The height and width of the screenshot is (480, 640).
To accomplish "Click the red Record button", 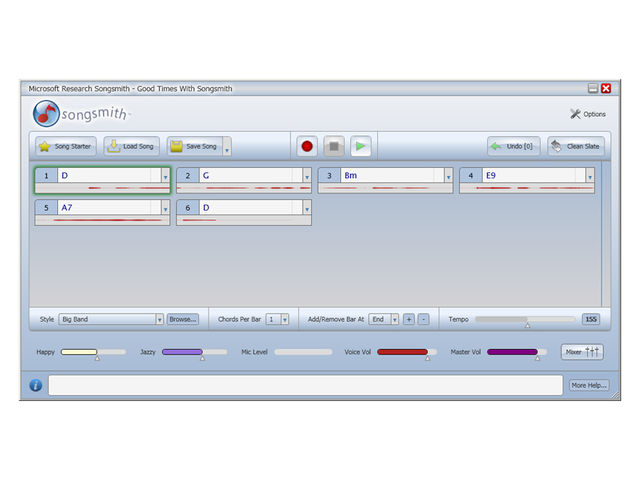I will tap(307, 146).
